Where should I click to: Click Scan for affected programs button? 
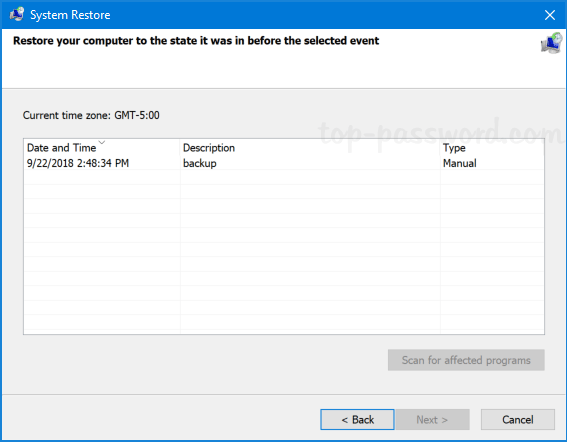pos(466,360)
